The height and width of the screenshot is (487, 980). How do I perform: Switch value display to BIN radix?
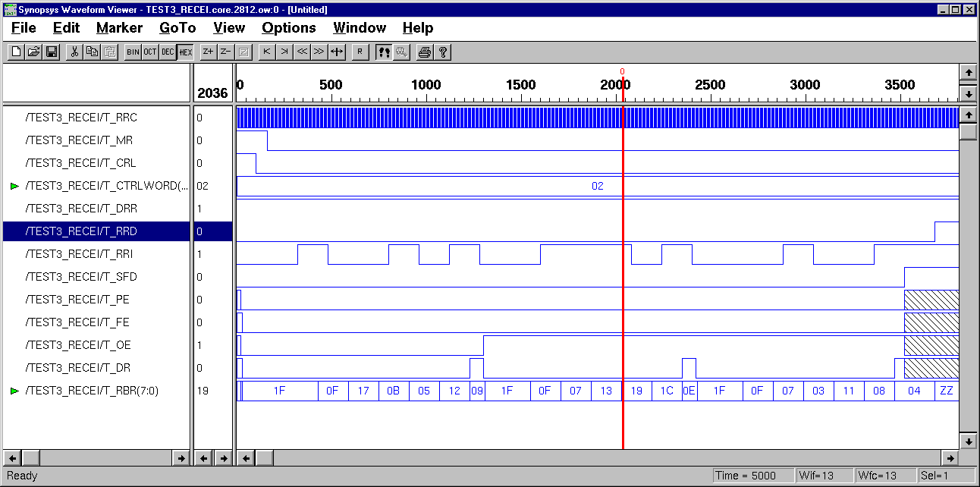[x=133, y=52]
